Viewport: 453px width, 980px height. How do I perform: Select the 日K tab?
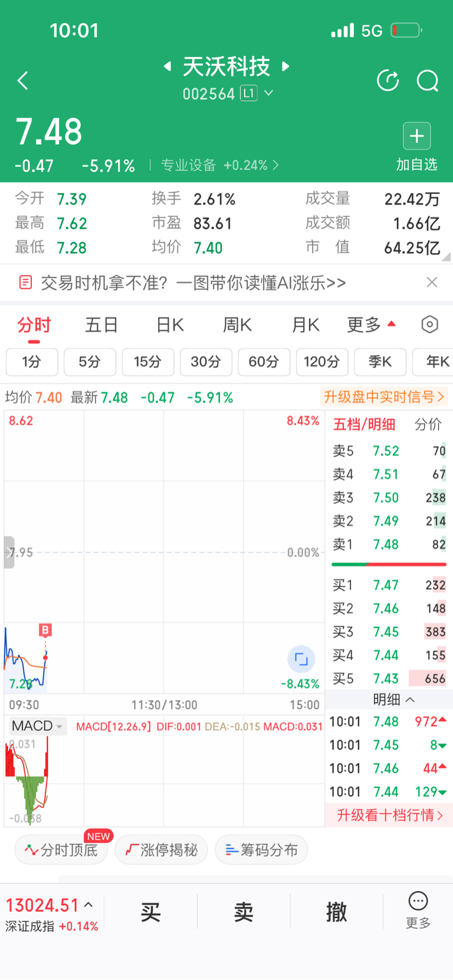[x=170, y=325]
